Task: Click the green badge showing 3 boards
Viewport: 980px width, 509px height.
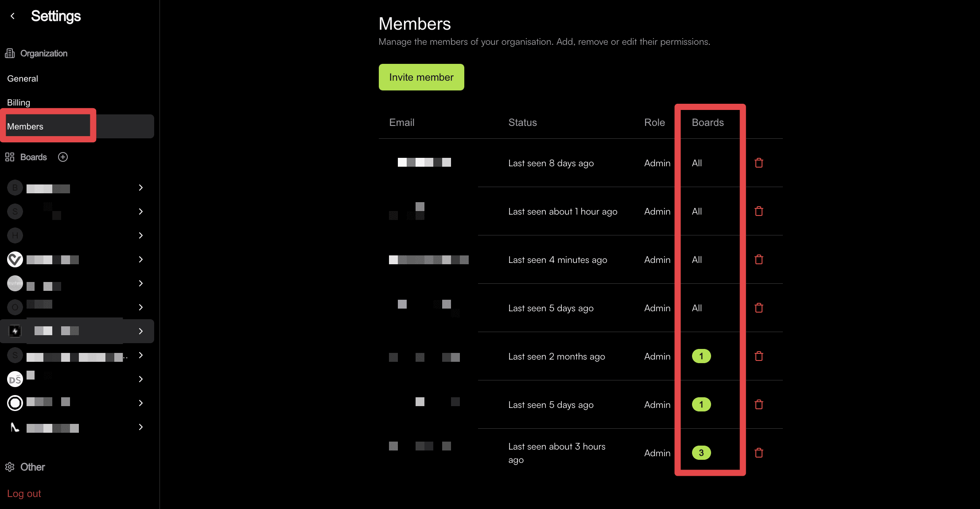Action: click(701, 453)
